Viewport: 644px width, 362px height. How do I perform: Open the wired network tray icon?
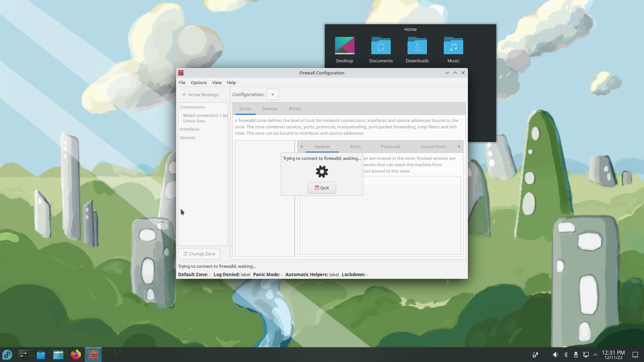pyautogui.click(x=586, y=355)
